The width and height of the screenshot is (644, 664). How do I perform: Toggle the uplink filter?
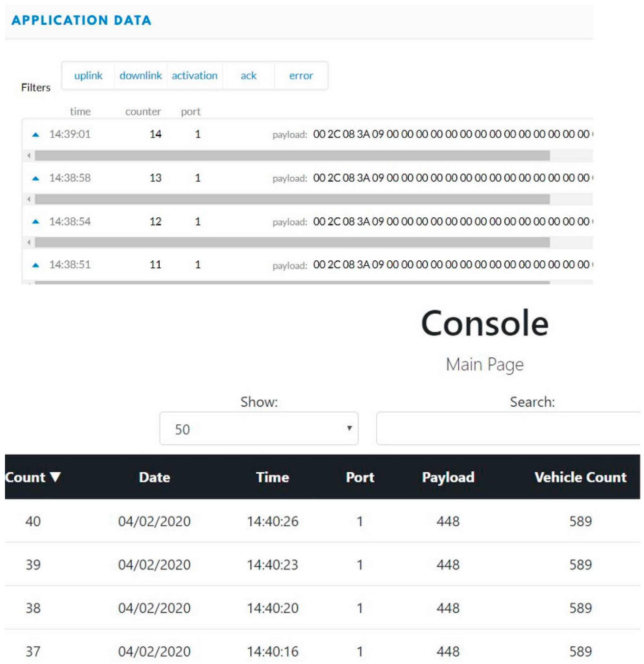(88, 76)
